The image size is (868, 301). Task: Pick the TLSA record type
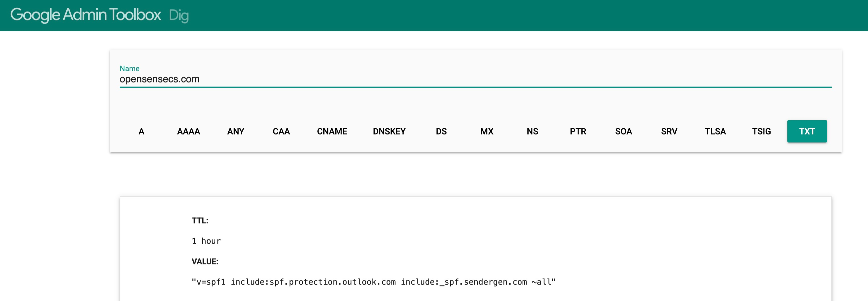(x=715, y=131)
